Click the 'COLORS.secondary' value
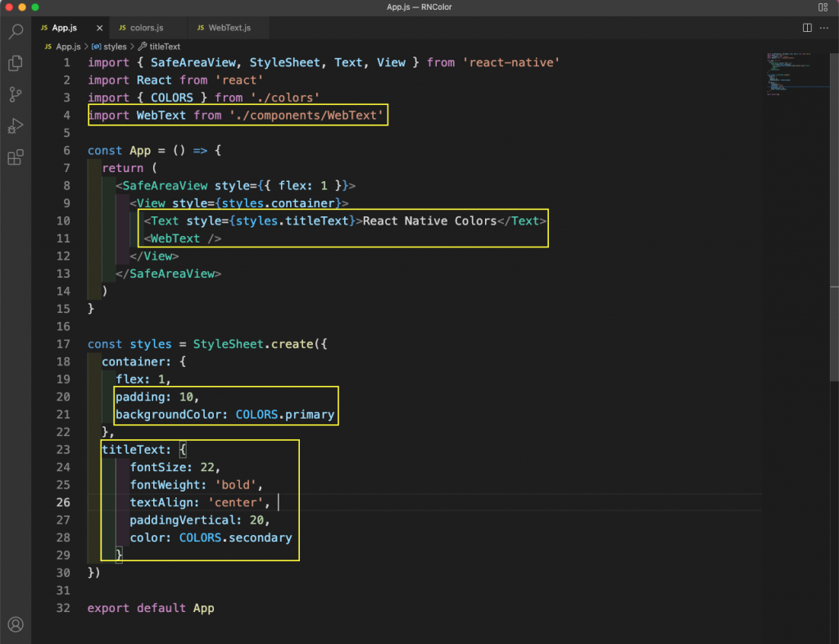This screenshot has height=644, width=839. 235,538
